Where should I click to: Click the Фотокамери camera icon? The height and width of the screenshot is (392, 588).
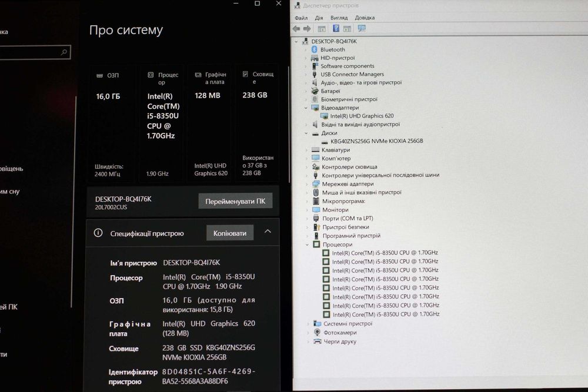[318, 333]
